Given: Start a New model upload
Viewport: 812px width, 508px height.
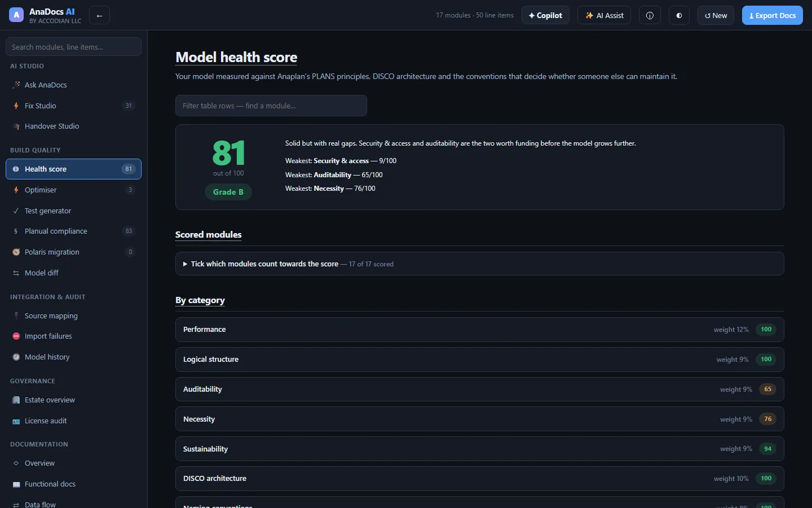Looking at the screenshot, I should click(716, 15).
